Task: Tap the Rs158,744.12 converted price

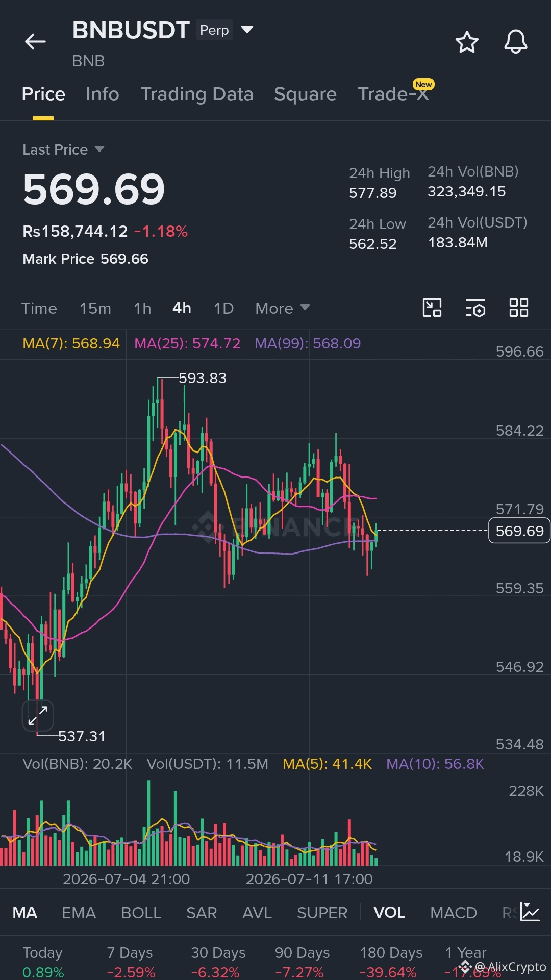Action: point(75,231)
